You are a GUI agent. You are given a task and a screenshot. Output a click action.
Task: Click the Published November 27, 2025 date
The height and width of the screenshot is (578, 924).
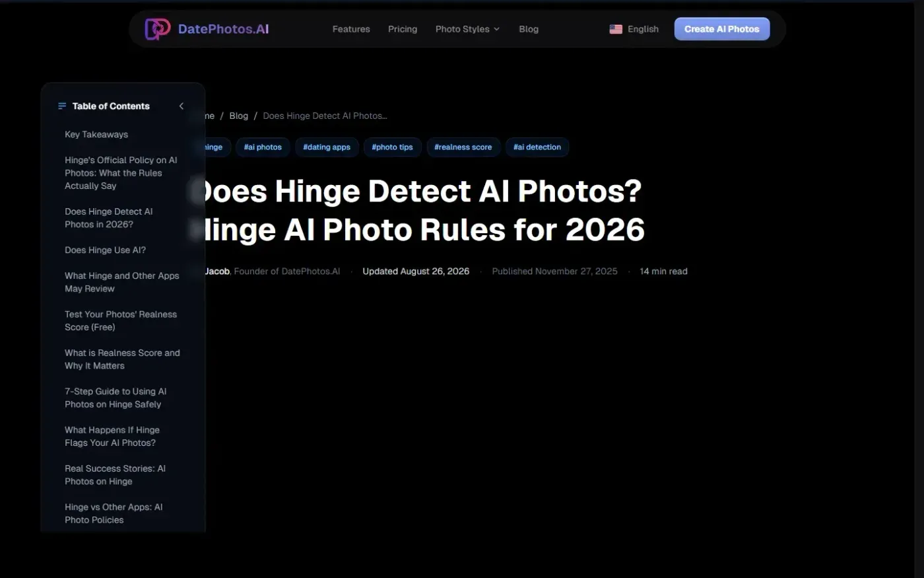coord(555,271)
